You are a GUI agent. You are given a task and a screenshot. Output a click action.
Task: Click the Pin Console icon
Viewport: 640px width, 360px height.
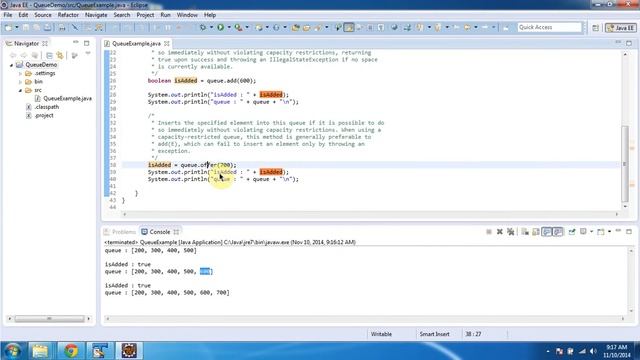coord(572,232)
